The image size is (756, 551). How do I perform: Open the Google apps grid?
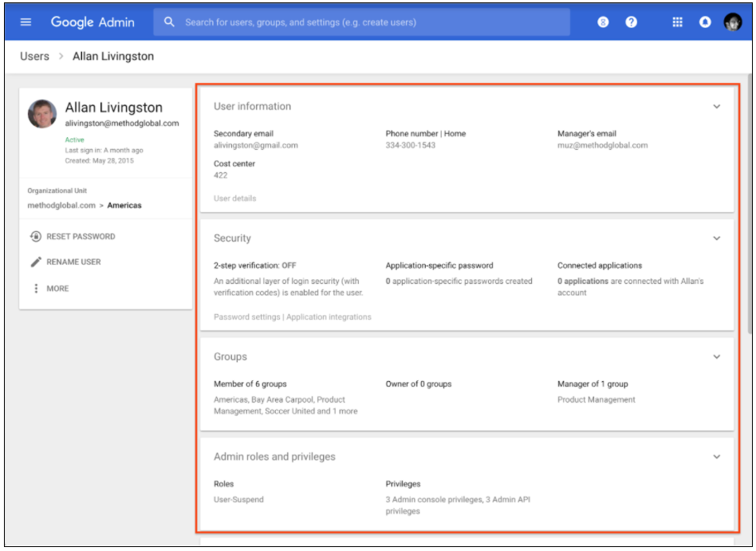coord(677,22)
